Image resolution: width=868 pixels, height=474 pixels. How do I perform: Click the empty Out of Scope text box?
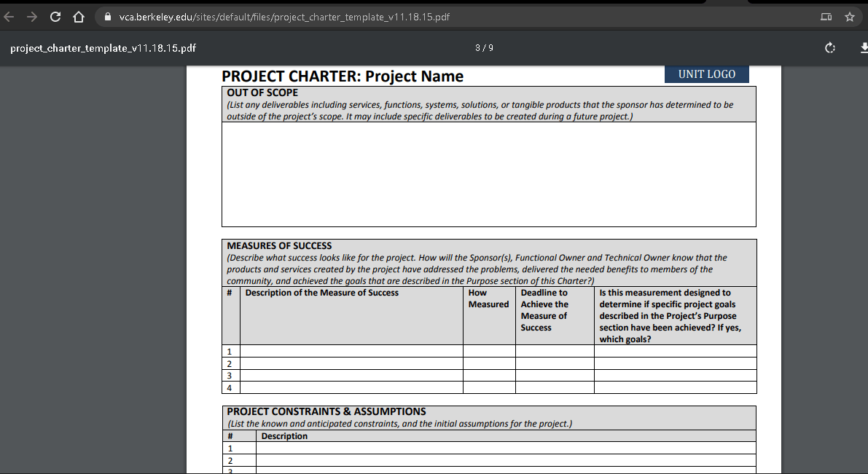pos(489,174)
